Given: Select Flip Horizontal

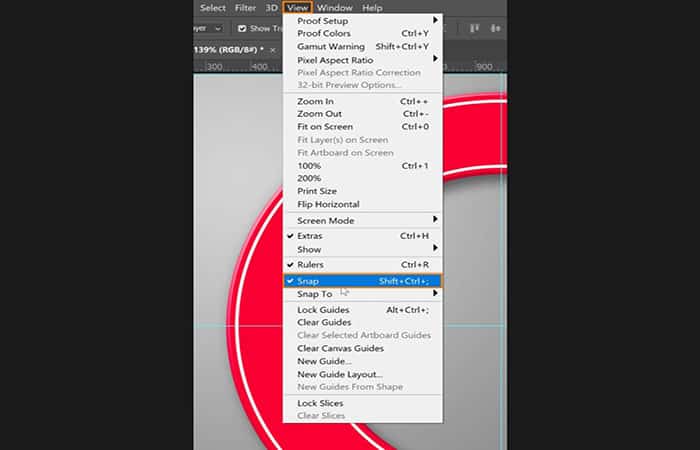Looking at the screenshot, I should point(363,204).
